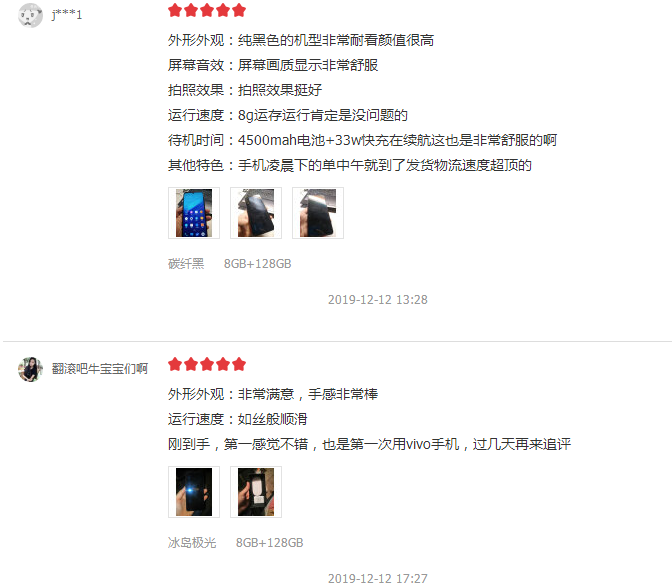This screenshot has height=588, width=672.
Task: Open j***1's second review photo
Action: [x=256, y=213]
